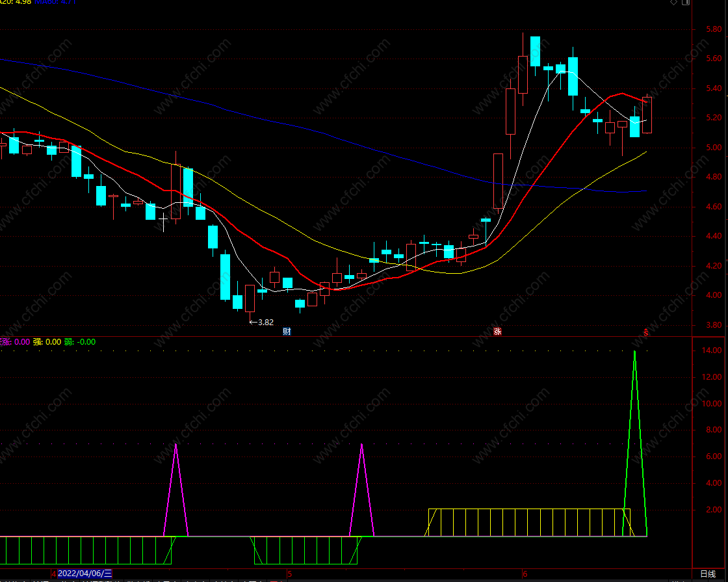728x582 pixels.
Task: Click the 涨 event marker icon
Action: pyautogui.click(x=497, y=331)
